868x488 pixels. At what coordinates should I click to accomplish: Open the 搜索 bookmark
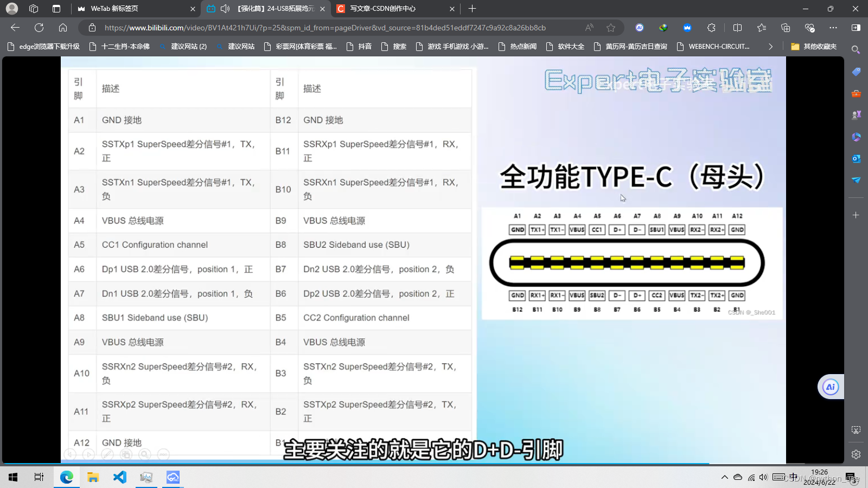coord(394,47)
